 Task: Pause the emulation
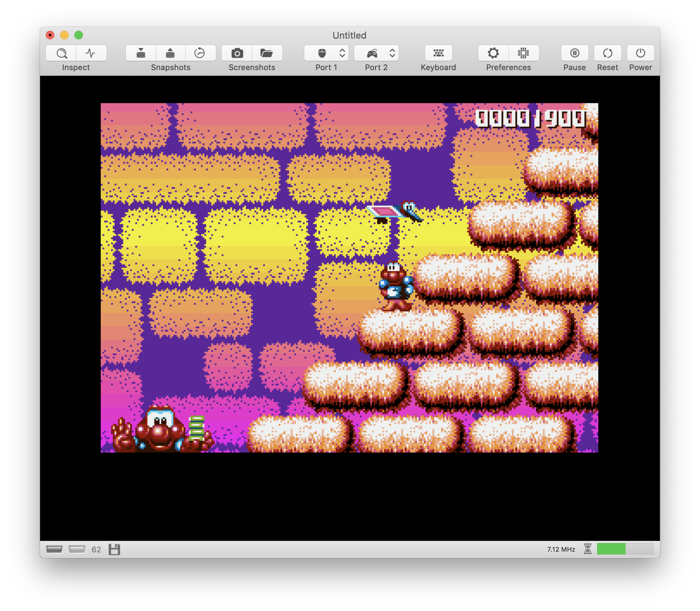pyautogui.click(x=575, y=53)
